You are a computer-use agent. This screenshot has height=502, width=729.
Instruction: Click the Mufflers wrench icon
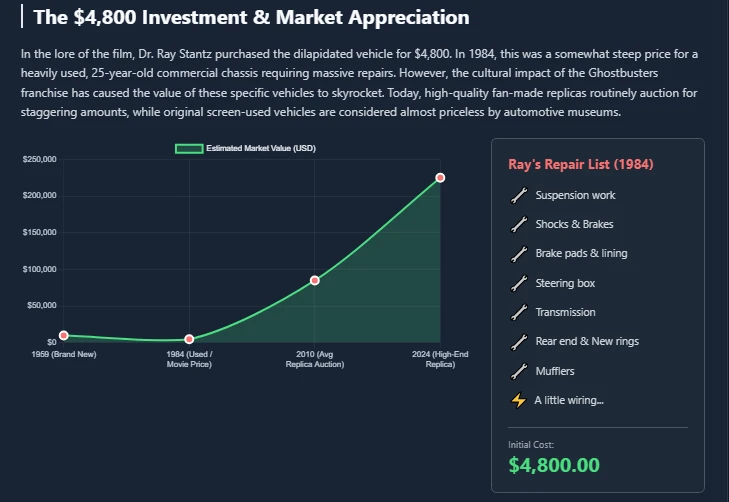[518, 372]
